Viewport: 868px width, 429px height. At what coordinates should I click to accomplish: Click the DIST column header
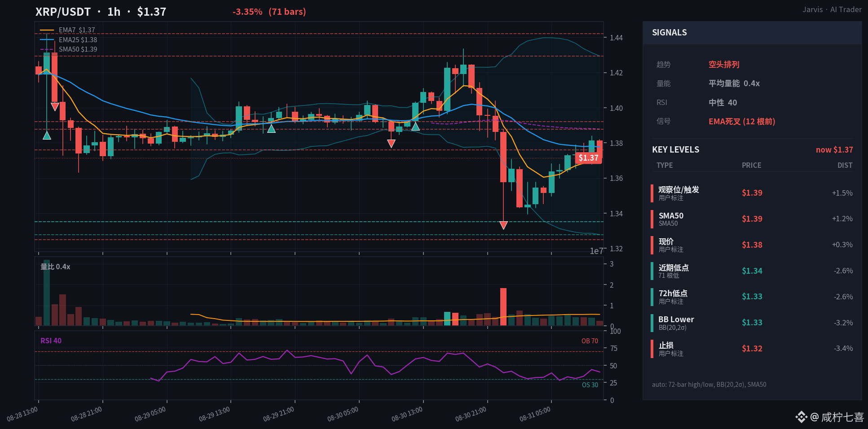[x=845, y=165]
